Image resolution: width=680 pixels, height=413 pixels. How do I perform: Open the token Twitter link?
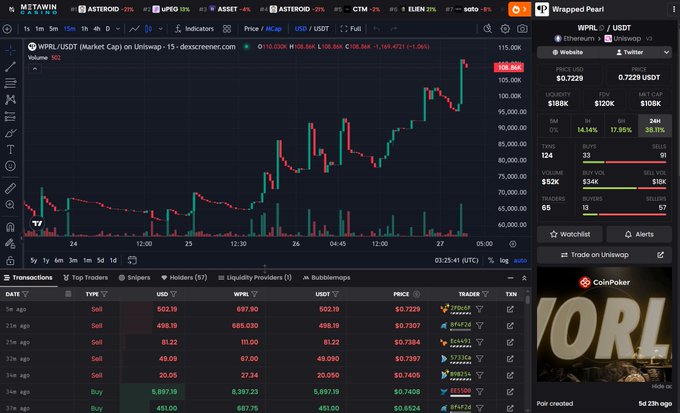click(630, 52)
